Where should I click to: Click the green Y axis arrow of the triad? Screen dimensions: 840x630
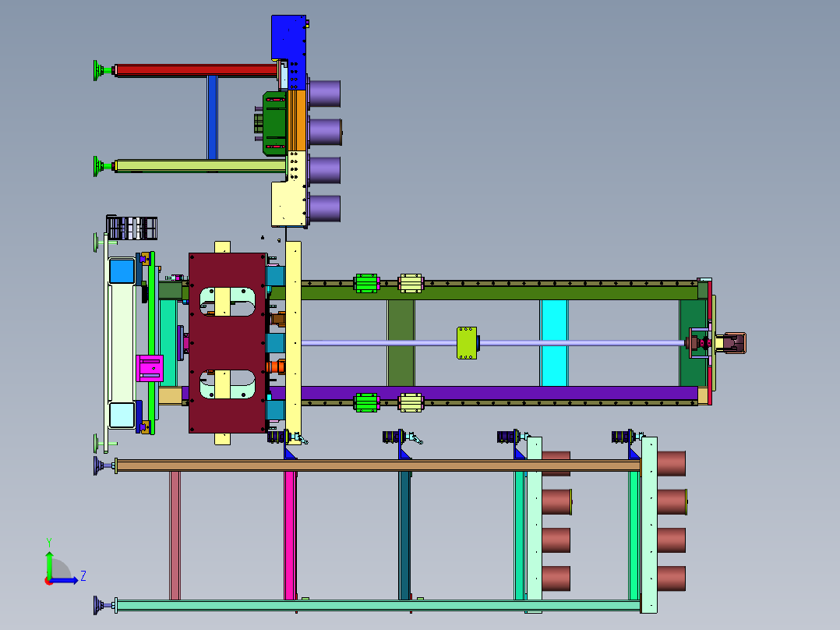(x=49, y=564)
